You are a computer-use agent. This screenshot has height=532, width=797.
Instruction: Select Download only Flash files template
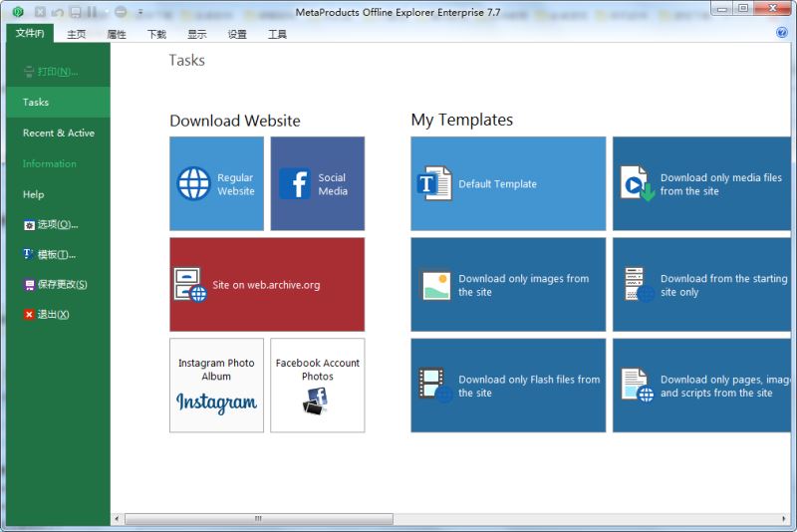click(508, 386)
